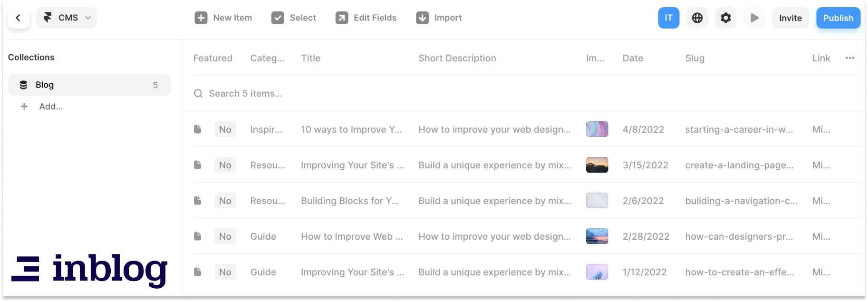868x302 pixels.
Task: Open the column options three-dot menu
Action: (850, 58)
